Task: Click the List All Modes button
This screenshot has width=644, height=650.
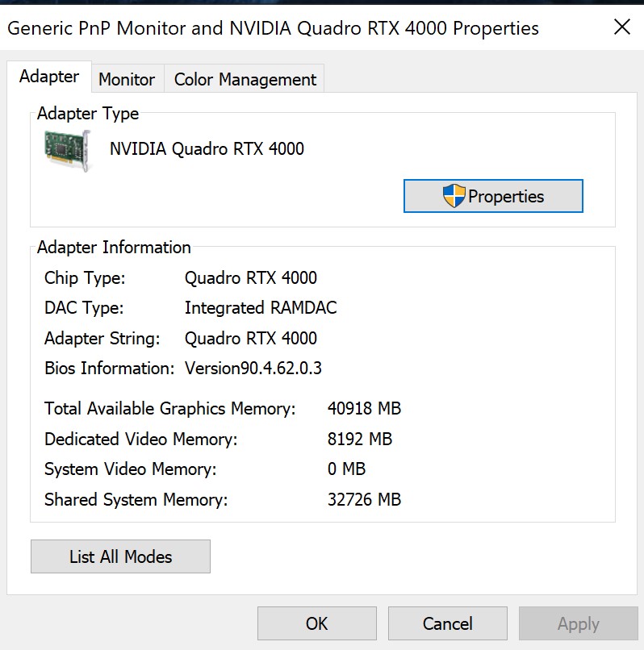Action: [120, 556]
